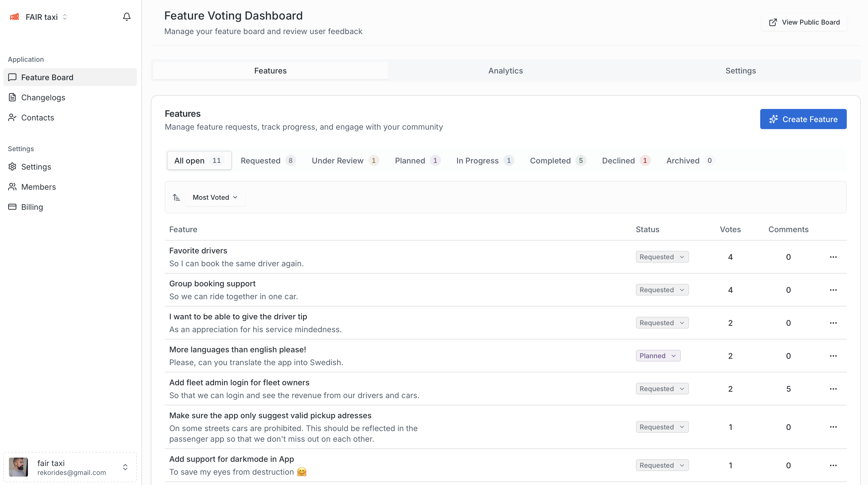The width and height of the screenshot is (868, 485).
Task: Open the three-dot menu for Group booking support
Action: (x=833, y=290)
